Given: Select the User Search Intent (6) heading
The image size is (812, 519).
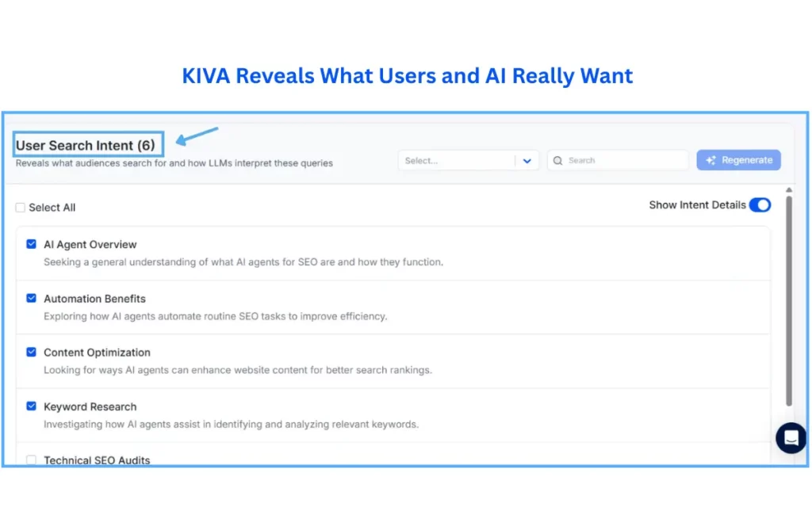Looking at the screenshot, I should point(87,145).
